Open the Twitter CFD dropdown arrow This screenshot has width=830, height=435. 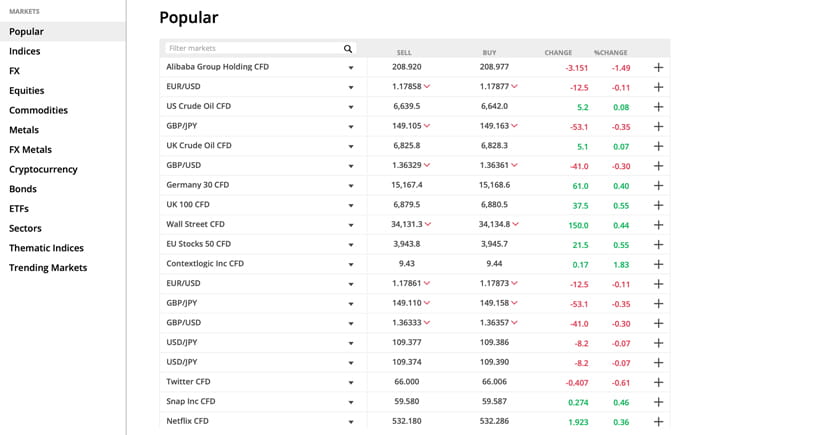pyautogui.click(x=350, y=383)
